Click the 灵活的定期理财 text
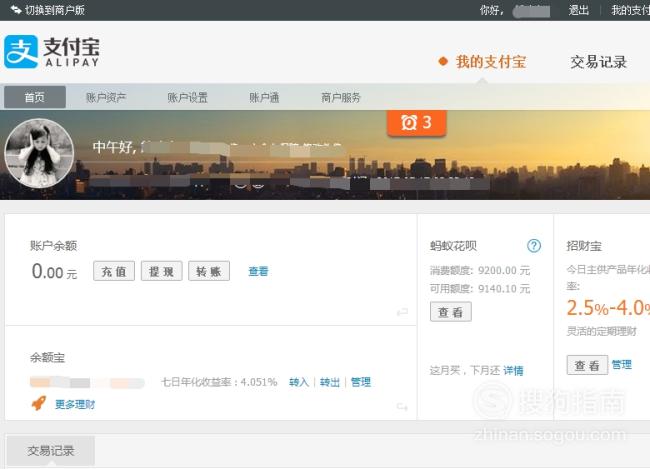Screen dimensions: 650x469 601,331
